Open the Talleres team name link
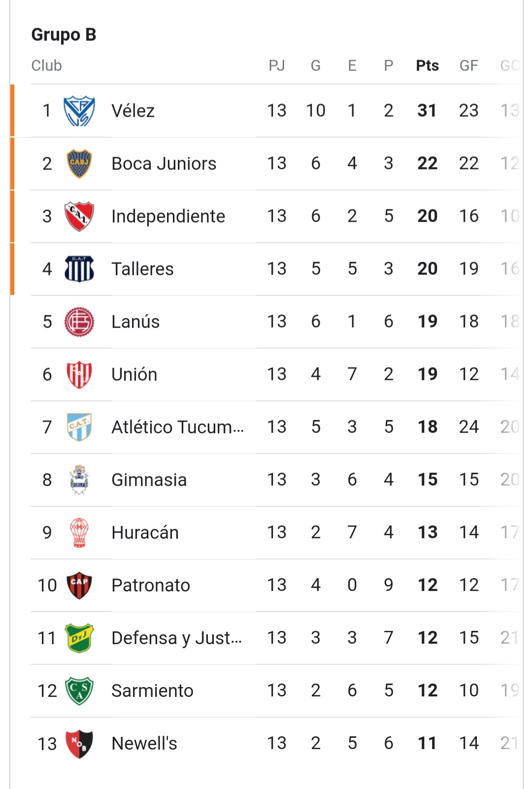Screen dimensions: 532x789 pyautogui.click(x=142, y=269)
